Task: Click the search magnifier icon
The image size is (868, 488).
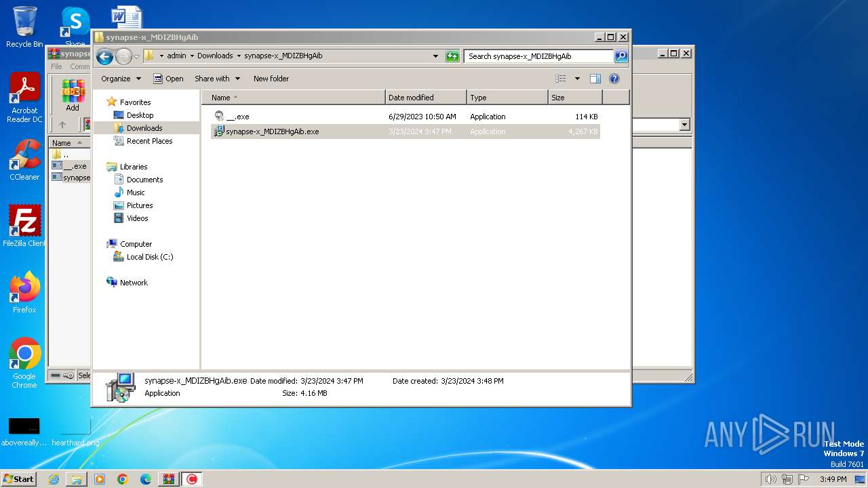Action: [x=621, y=56]
